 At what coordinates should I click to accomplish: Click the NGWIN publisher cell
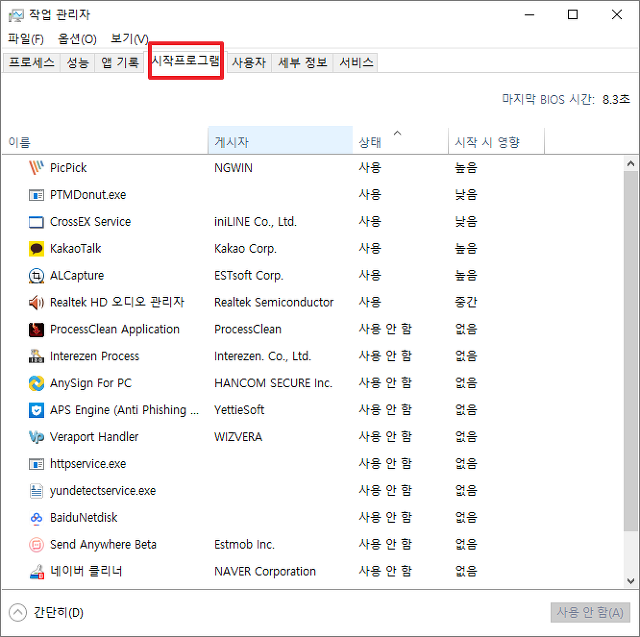tap(233, 168)
